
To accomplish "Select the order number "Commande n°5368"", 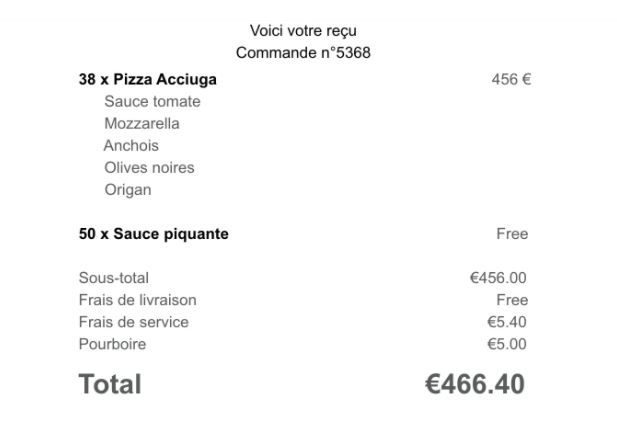I will coord(303,53).
